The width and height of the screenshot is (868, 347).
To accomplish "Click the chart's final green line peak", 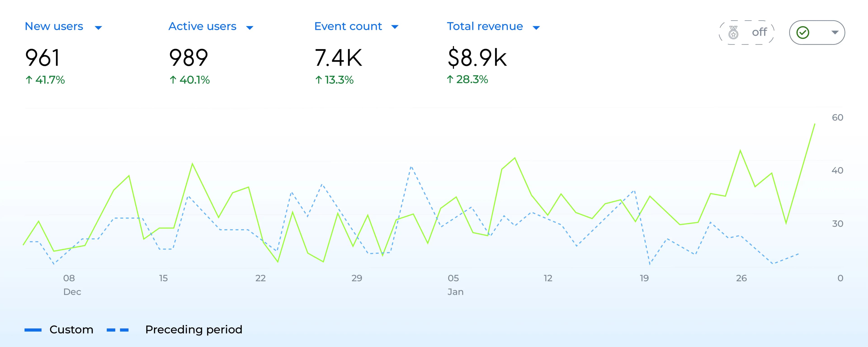I will click(814, 124).
